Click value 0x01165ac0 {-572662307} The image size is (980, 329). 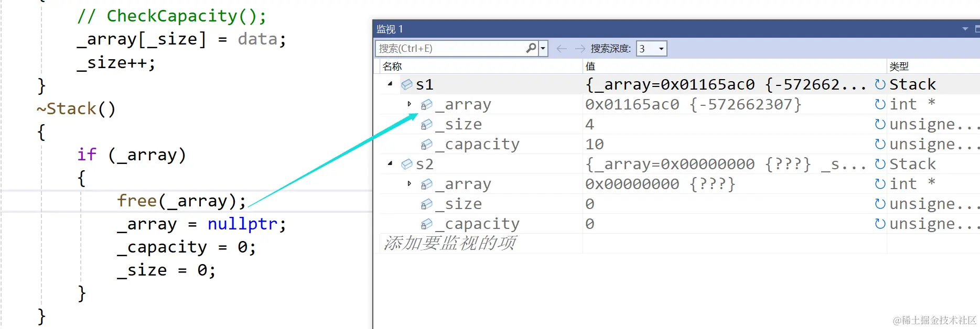693,104
